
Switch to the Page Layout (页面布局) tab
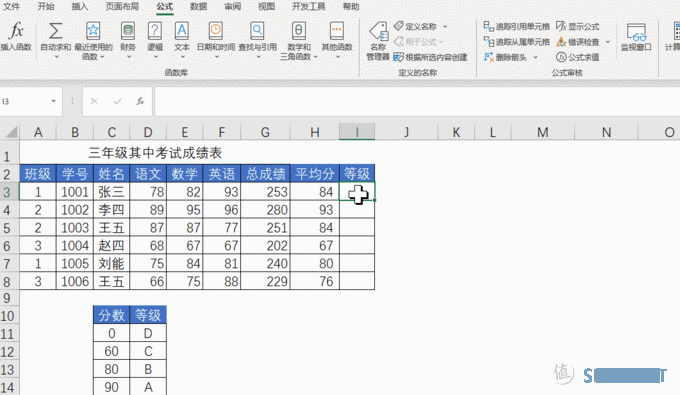122,7
